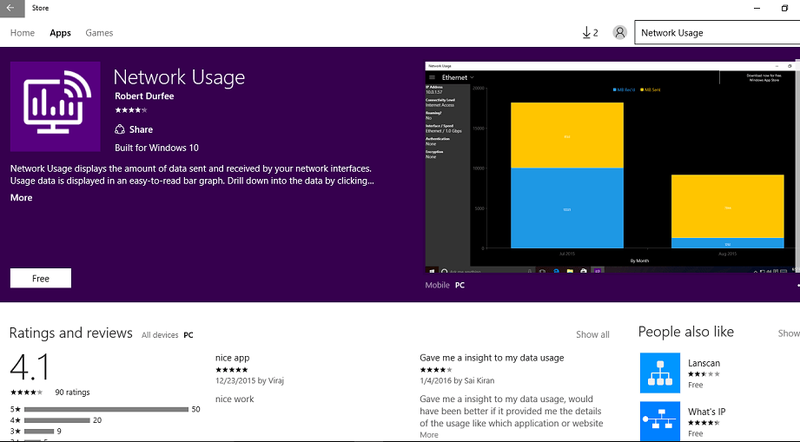The width and height of the screenshot is (800, 442).
Task: Show PC screenshots under the preview
Action: click(460, 285)
